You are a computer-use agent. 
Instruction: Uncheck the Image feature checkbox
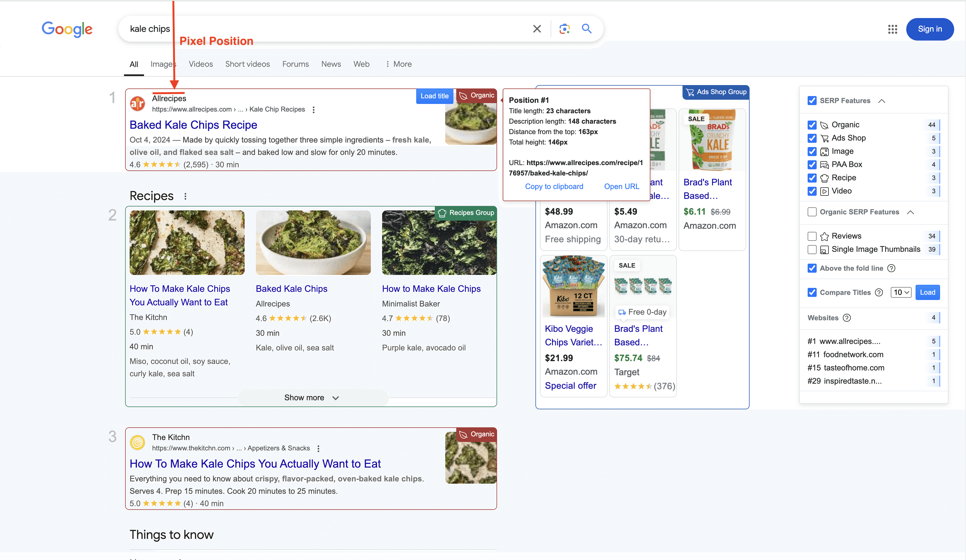812,151
